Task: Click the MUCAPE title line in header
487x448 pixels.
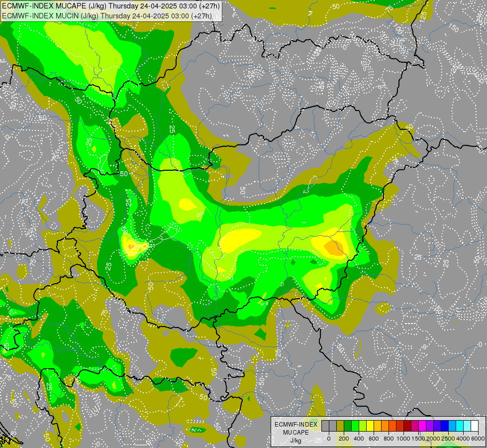Action: pyautogui.click(x=110, y=6)
